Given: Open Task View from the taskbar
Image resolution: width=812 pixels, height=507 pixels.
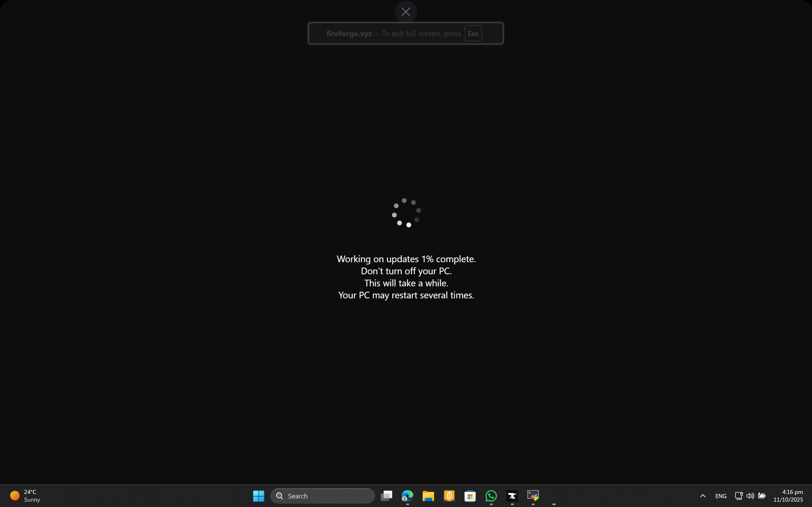Looking at the screenshot, I should click(386, 496).
